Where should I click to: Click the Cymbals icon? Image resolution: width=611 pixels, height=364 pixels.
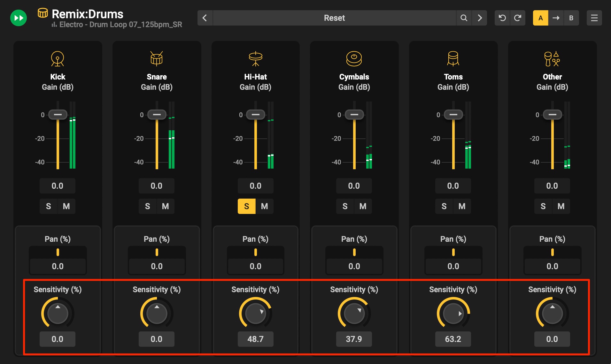pyautogui.click(x=354, y=59)
